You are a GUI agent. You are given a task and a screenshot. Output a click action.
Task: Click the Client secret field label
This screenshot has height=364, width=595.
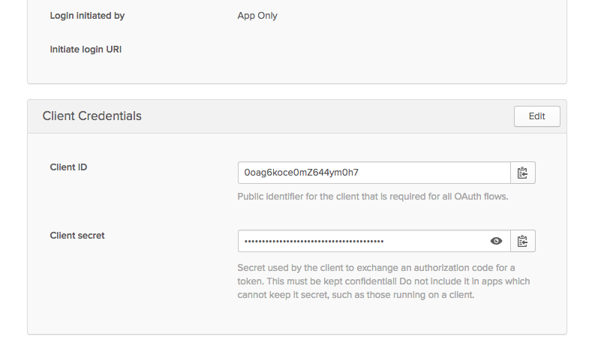(77, 236)
